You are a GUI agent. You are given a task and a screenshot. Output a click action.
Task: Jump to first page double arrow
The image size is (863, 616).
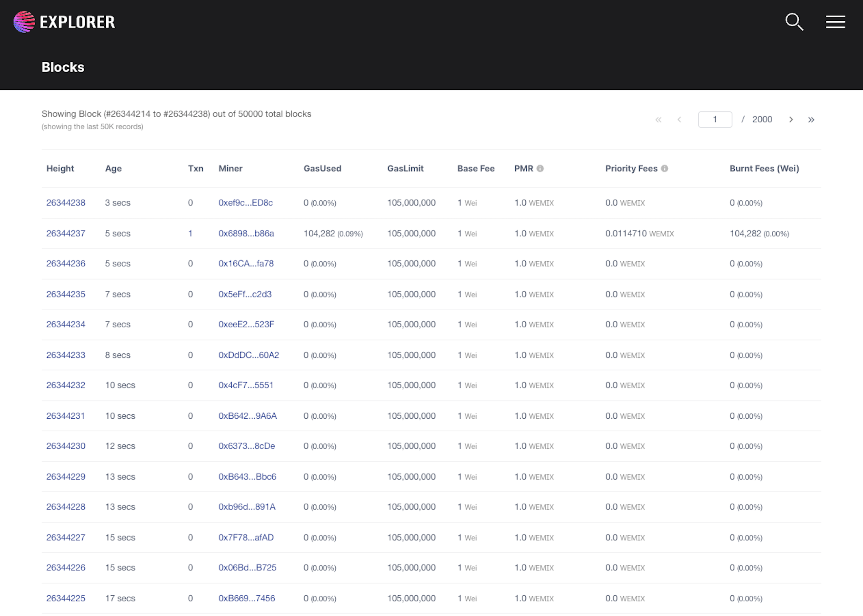(658, 119)
